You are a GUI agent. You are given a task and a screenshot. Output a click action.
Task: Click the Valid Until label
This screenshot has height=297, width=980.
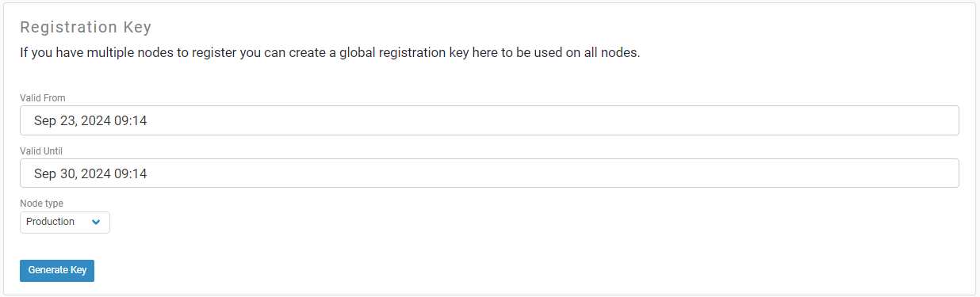pyautogui.click(x=41, y=150)
